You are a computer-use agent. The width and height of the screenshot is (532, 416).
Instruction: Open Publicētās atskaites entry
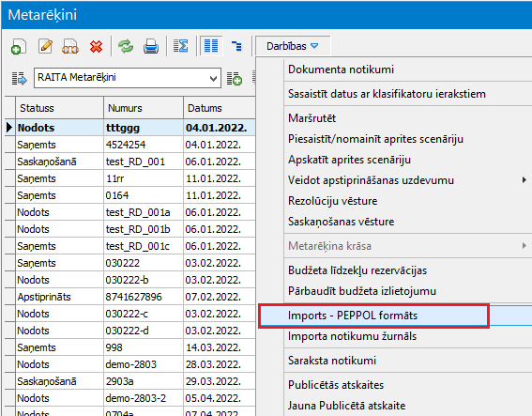[336, 385]
